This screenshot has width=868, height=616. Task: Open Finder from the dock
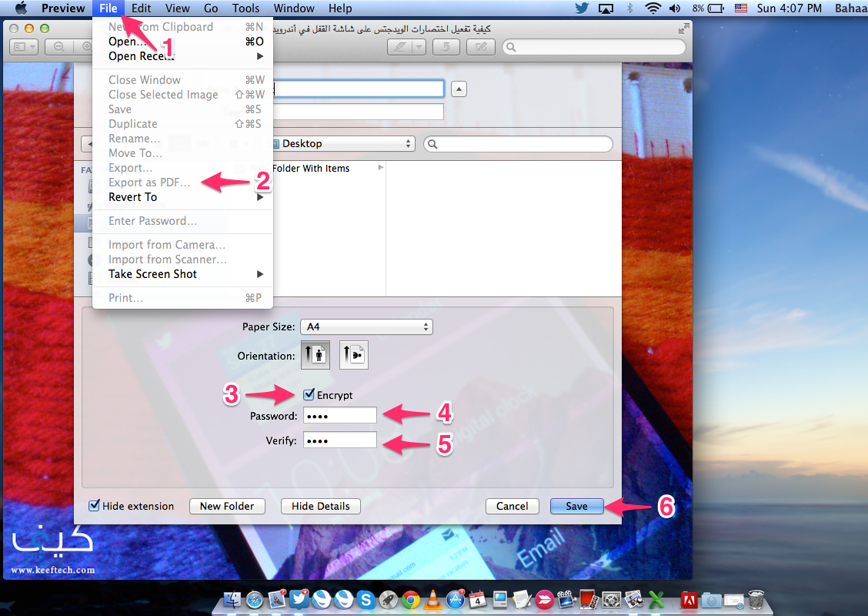pyautogui.click(x=232, y=599)
